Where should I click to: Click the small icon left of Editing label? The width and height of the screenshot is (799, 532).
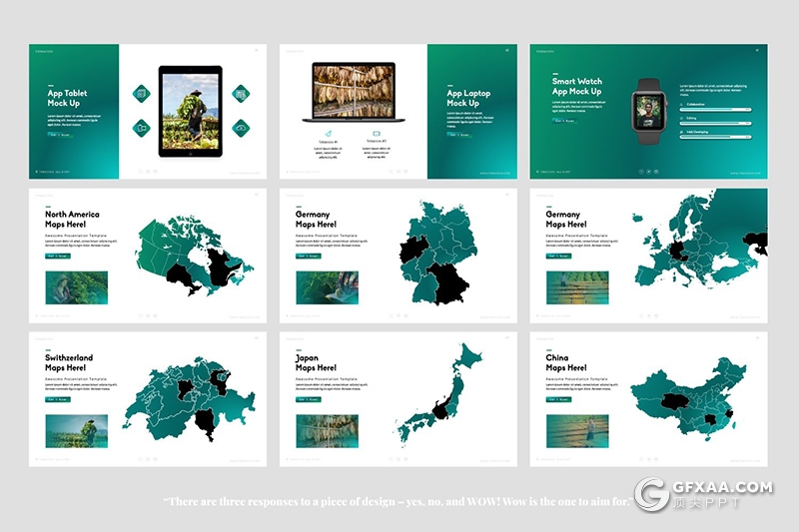(680, 117)
